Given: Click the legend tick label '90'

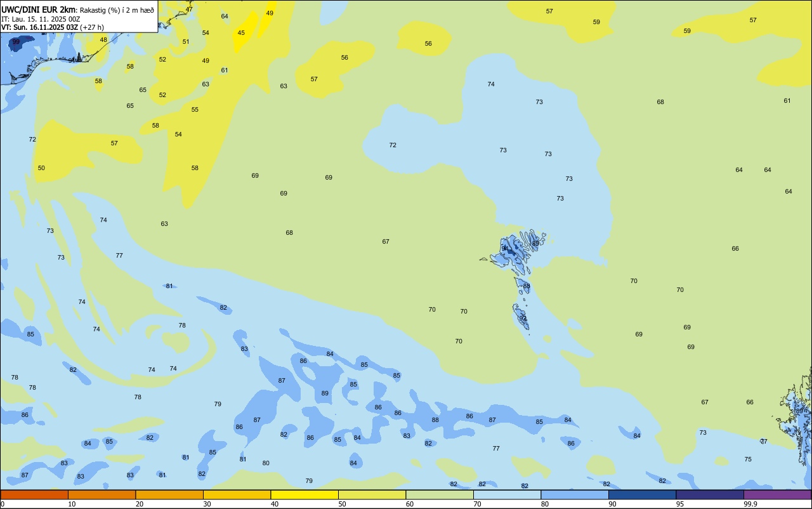Looking at the screenshot, I should (x=612, y=504).
